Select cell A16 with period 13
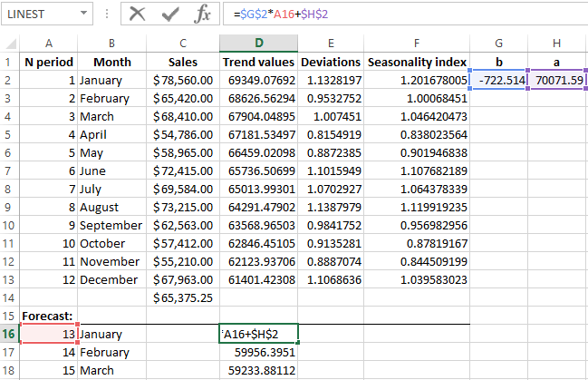588x380 pixels. coord(49,334)
